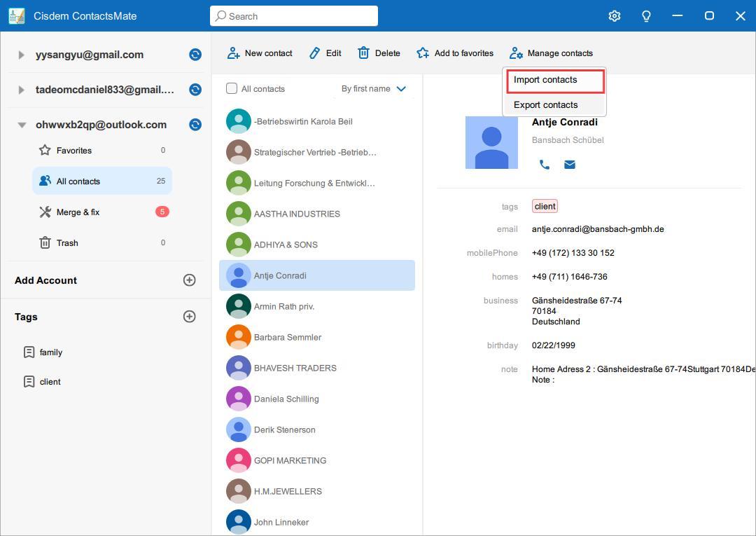Check the All contacts checkbox
756x536 pixels.
tap(231, 88)
